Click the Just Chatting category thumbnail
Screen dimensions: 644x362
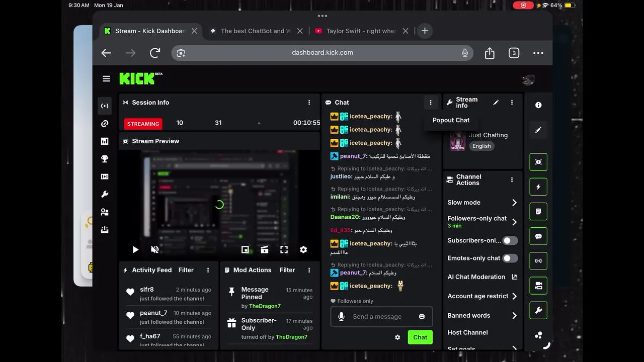coord(457,141)
